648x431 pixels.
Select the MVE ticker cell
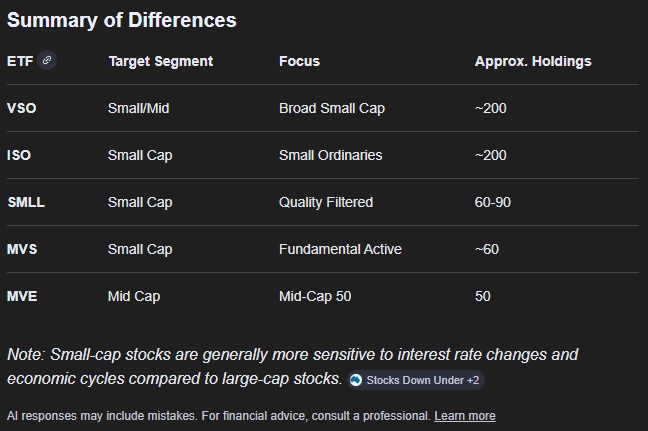(22, 296)
